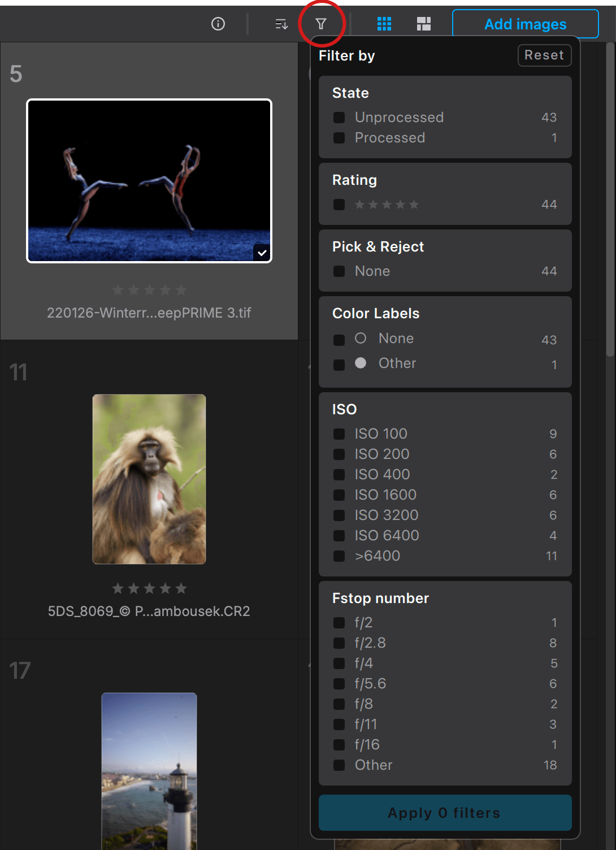
Task: Click the Unprocessed count 43
Action: 549,118
